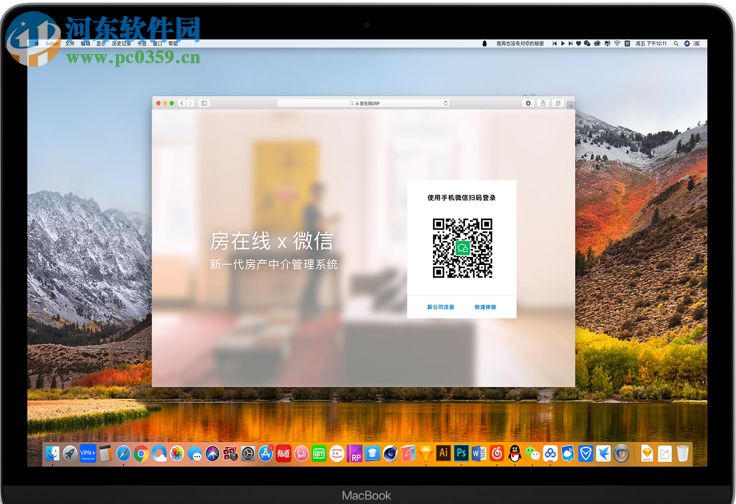Launch QQ penguin from the Dock

515,454
